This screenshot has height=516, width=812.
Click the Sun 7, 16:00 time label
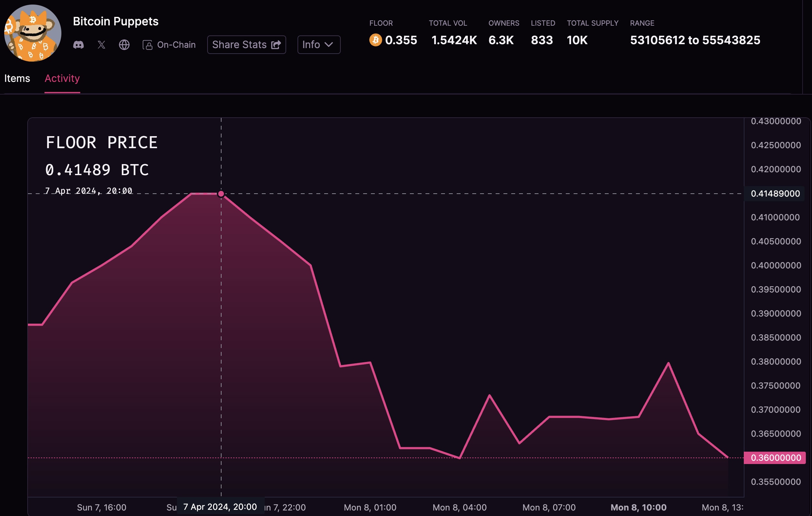pos(101,507)
